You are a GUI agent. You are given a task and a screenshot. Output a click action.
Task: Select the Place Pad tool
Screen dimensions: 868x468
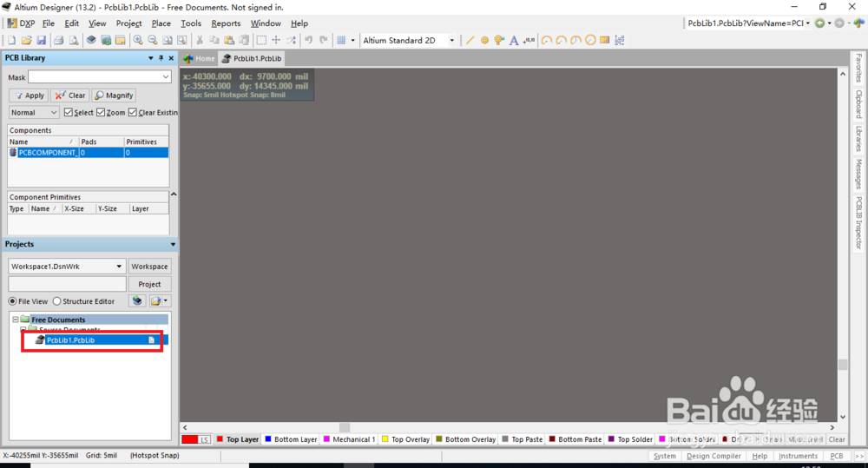(x=484, y=40)
